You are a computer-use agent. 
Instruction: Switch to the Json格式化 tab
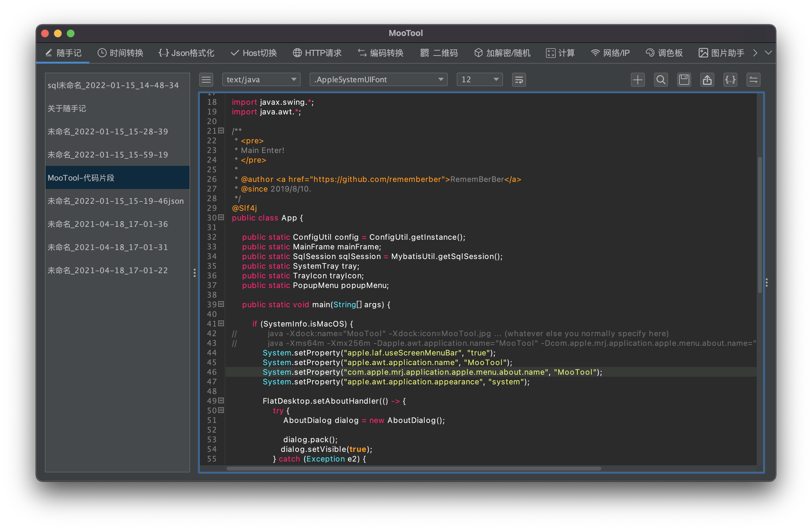[x=186, y=53]
